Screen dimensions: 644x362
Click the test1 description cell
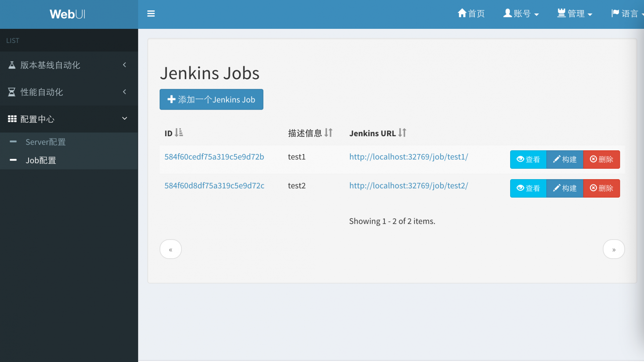coord(297,157)
